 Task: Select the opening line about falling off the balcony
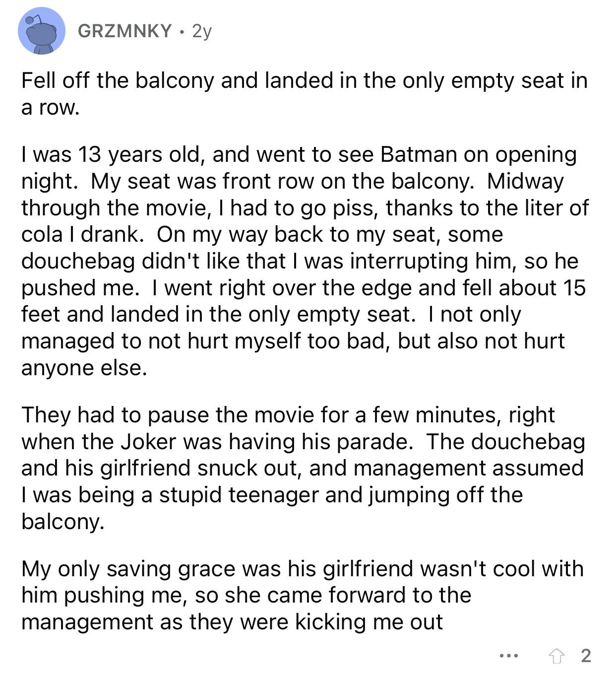[x=304, y=94]
